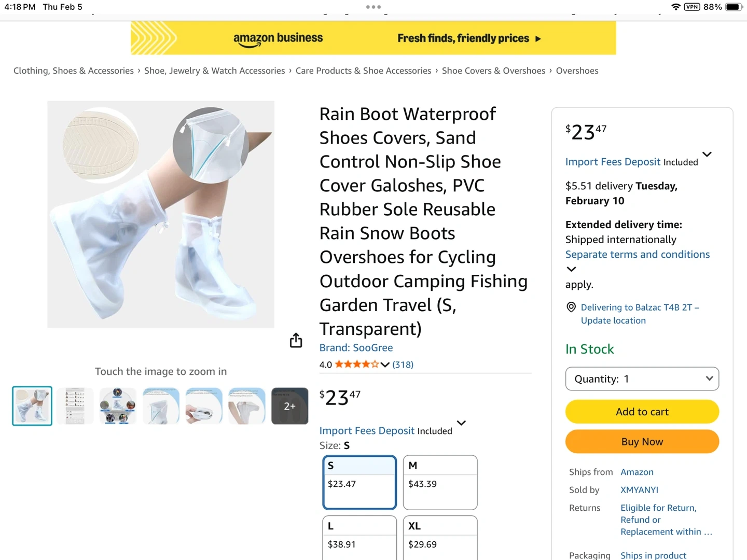Go to Overshoes breadcrumb category

tap(577, 71)
